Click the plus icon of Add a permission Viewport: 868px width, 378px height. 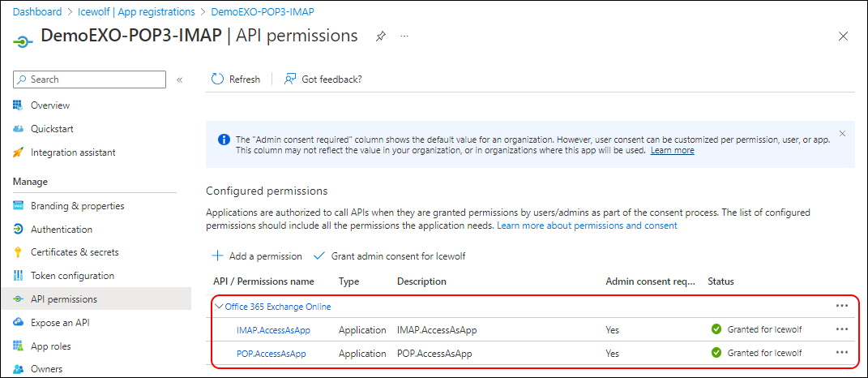[218, 256]
